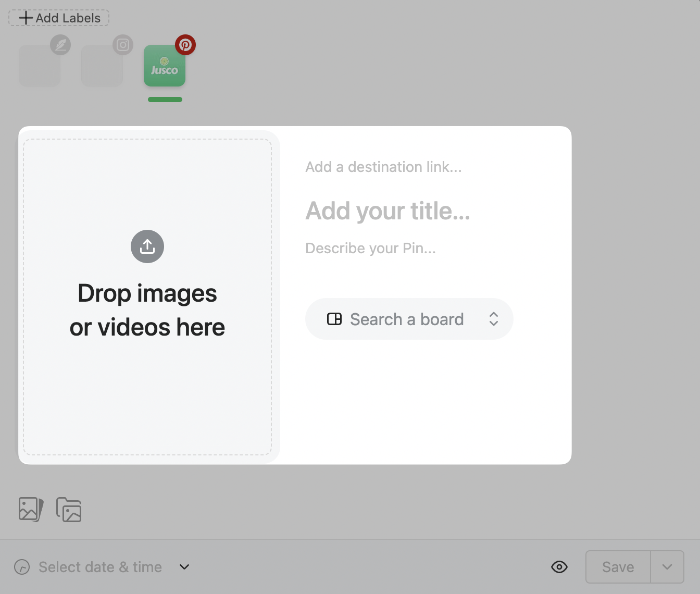Expand the arrow next to Save button

667,567
